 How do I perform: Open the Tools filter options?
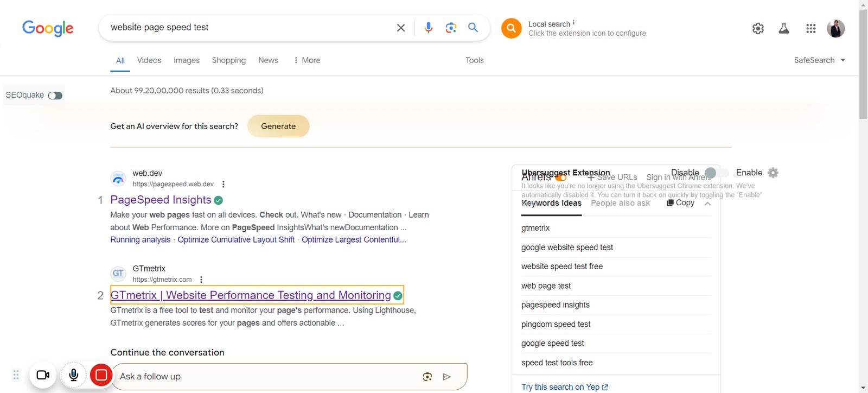click(x=475, y=60)
